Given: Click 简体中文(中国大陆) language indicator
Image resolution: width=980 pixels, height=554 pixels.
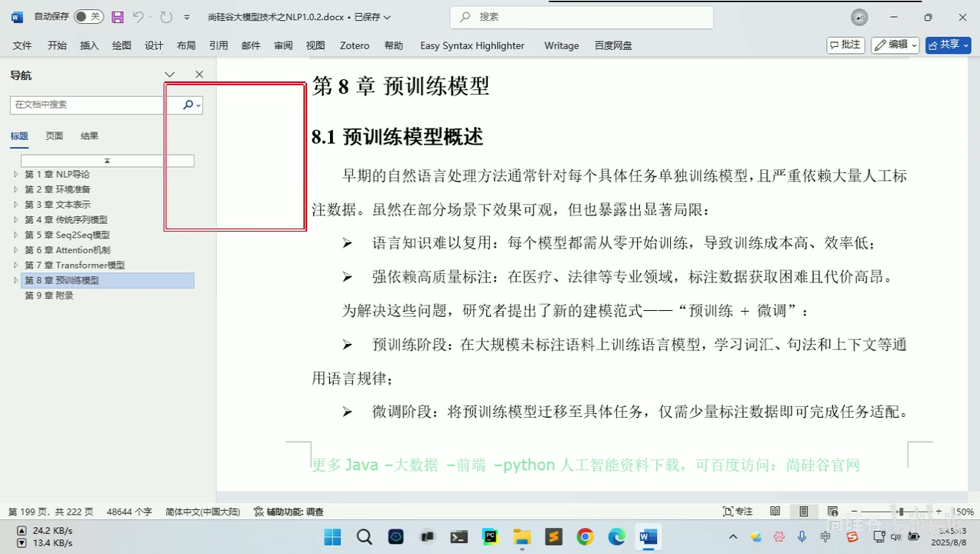Looking at the screenshot, I should tap(202, 512).
